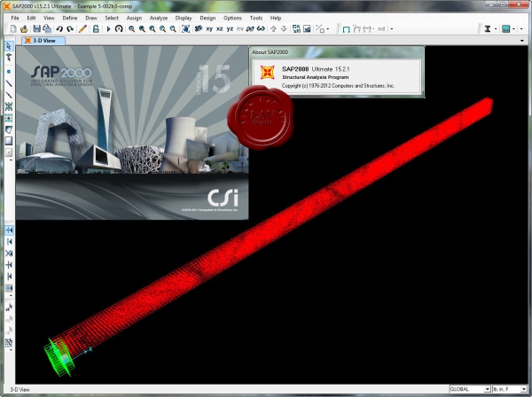
Task: Run analysis with the blue play arrow
Action: point(108,29)
